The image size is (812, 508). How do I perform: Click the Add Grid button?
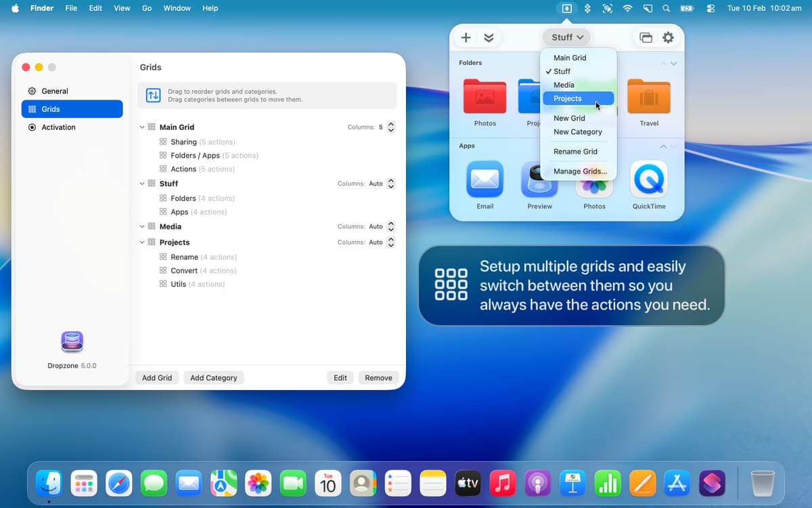click(157, 378)
